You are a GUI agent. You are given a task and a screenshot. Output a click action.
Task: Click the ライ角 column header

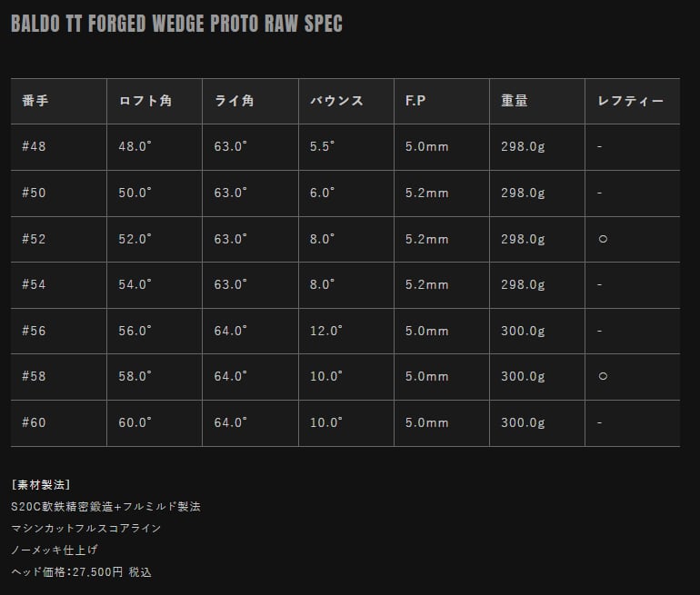tap(235, 101)
